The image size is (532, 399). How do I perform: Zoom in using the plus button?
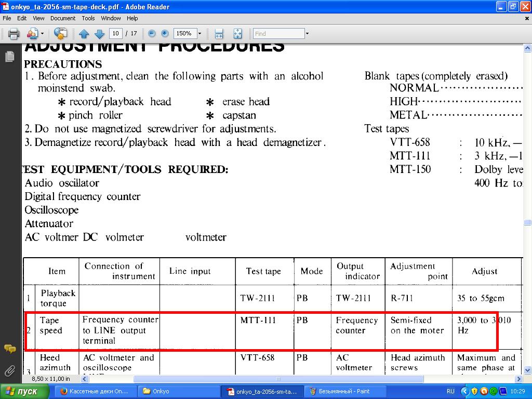click(x=165, y=33)
